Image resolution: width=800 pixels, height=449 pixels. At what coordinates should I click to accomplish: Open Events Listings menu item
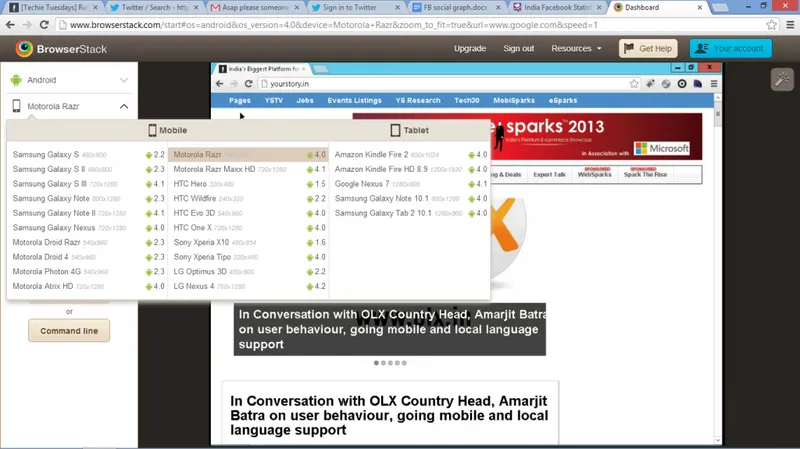(x=355, y=101)
